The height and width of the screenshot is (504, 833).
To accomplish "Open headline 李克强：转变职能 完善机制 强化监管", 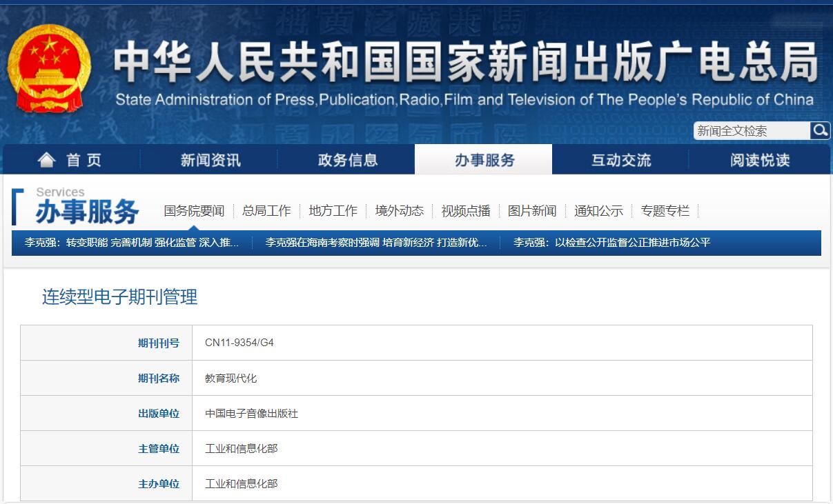I will coord(132,243).
